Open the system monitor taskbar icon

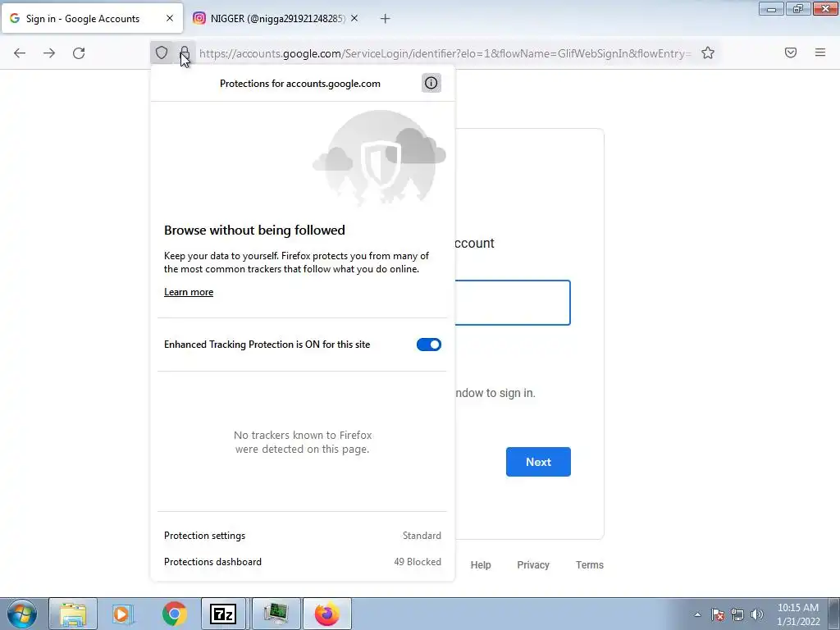point(276,614)
